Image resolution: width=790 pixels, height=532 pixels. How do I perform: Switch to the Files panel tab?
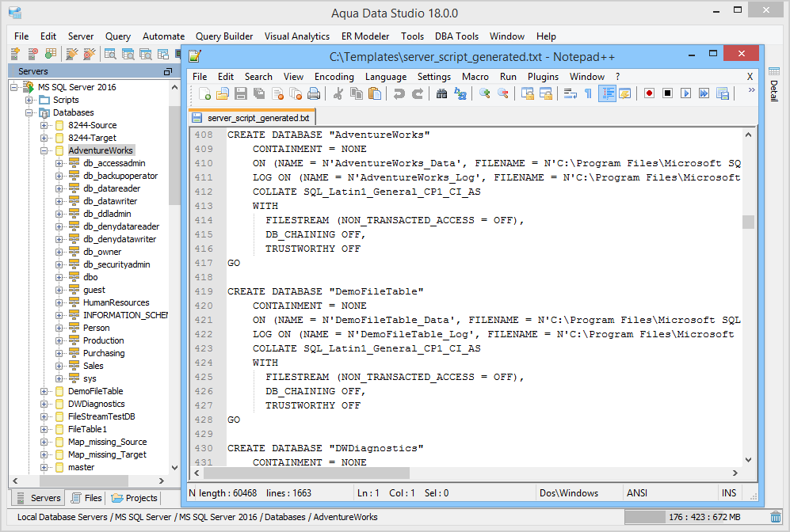tap(86, 498)
